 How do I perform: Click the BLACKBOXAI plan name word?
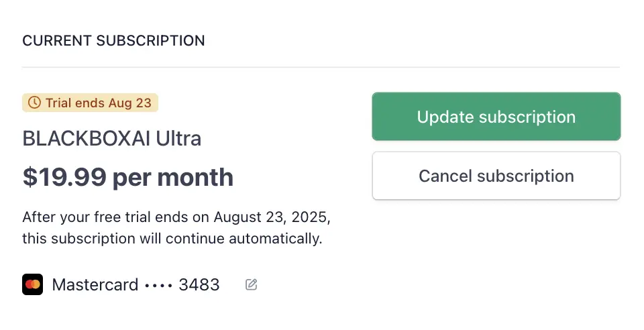point(87,138)
